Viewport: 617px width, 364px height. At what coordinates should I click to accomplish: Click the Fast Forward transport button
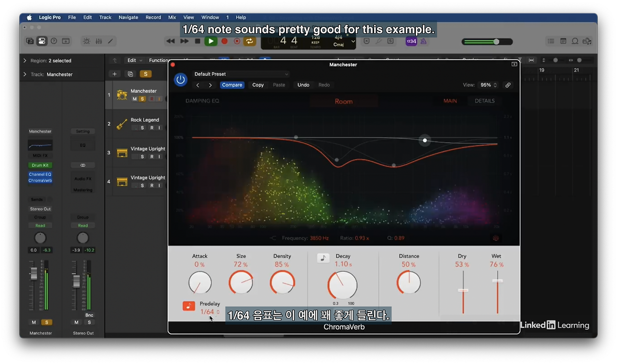pos(184,41)
